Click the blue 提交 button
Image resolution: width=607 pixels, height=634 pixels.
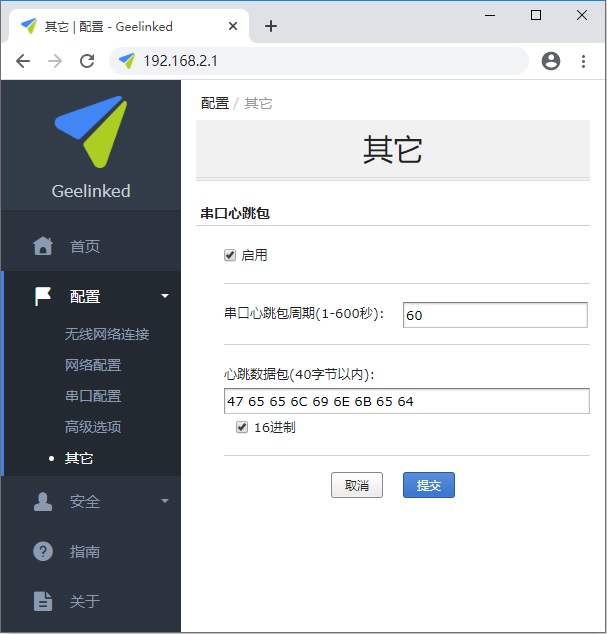click(x=429, y=485)
